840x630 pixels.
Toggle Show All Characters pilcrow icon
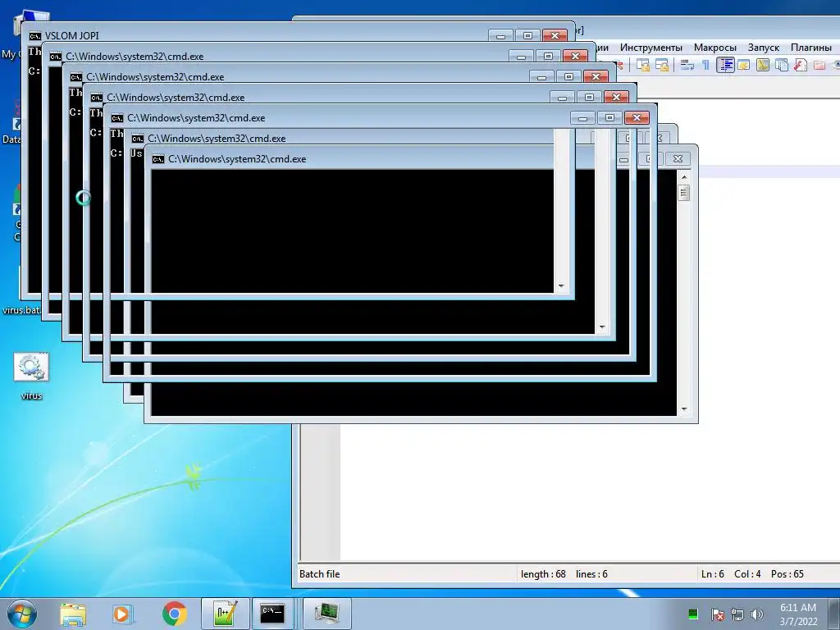[705, 66]
